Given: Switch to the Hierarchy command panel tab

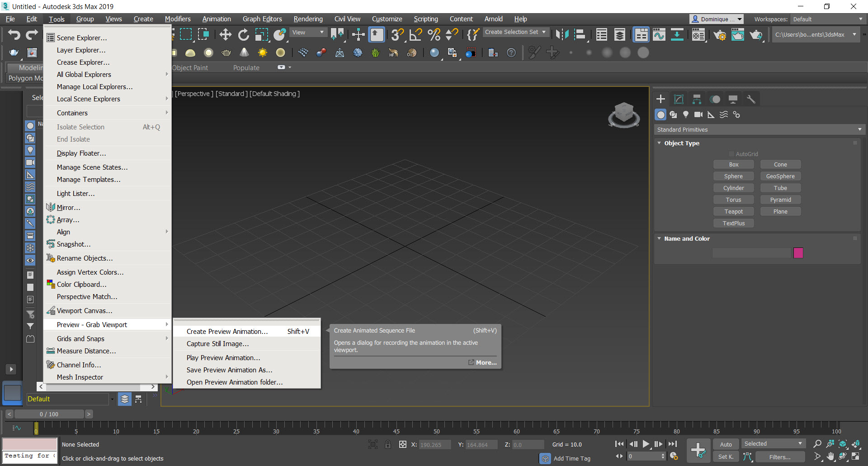Looking at the screenshot, I should [697, 99].
